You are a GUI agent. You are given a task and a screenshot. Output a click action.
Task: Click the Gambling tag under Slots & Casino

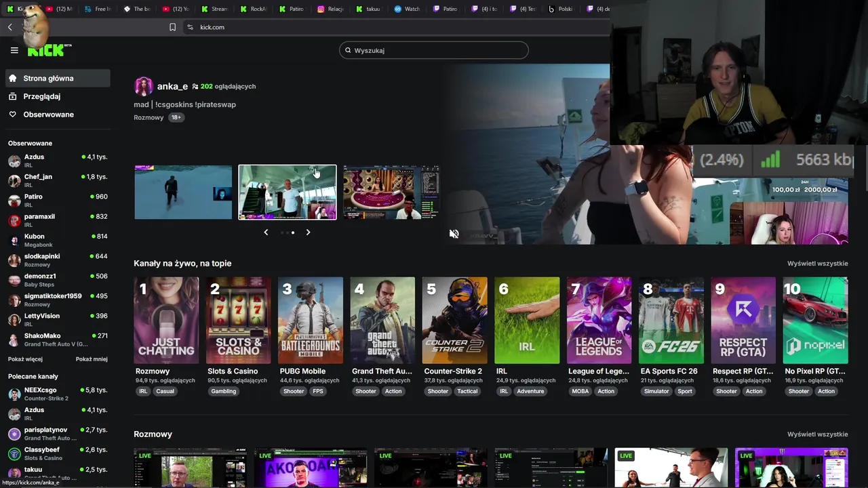point(223,391)
